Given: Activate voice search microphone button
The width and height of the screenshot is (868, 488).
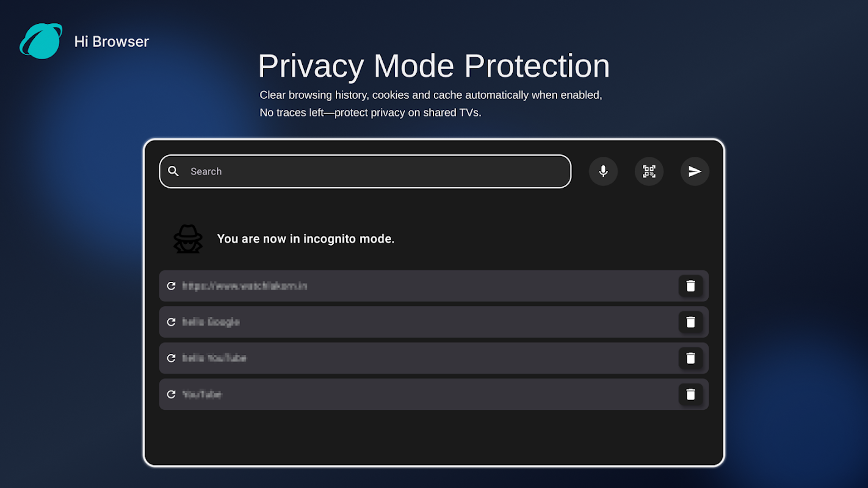Looking at the screenshot, I should tap(603, 171).
